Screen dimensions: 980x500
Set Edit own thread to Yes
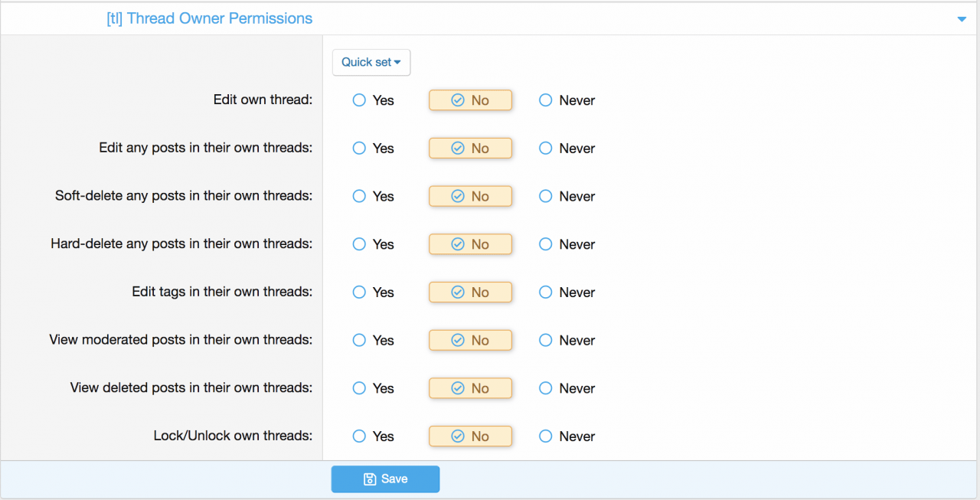pyautogui.click(x=359, y=100)
